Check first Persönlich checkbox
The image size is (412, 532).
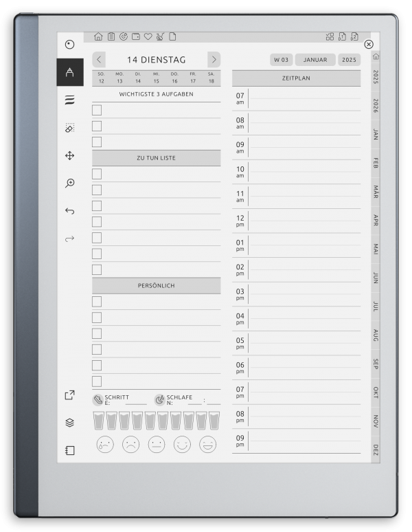point(97,302)
